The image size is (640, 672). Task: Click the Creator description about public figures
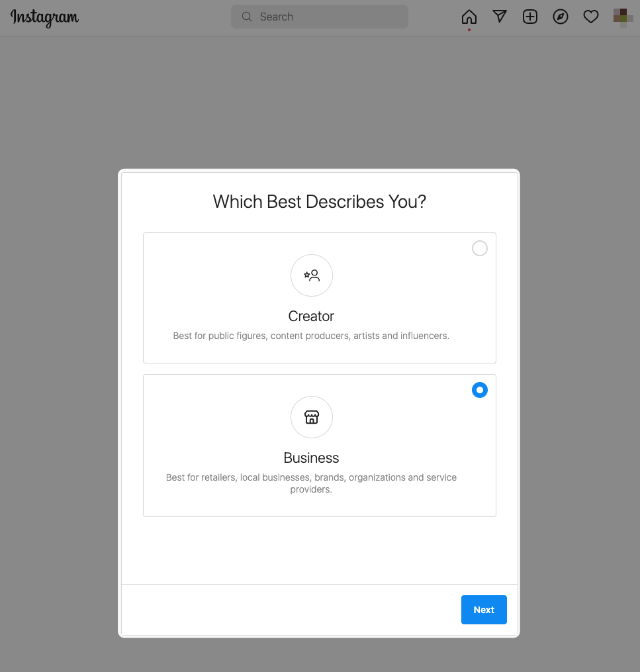(x=311, y=336)
